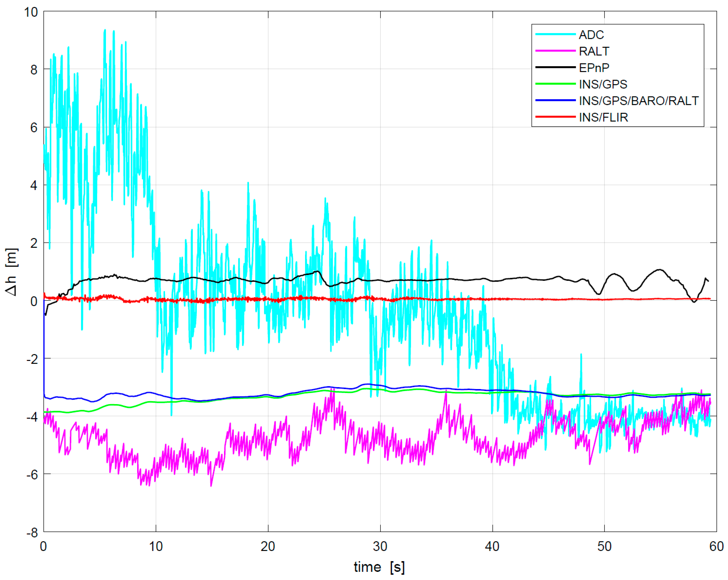This screenshot has width=728, height=580.
Task: Click y-axis tick label -6
Action: pos(32,475)
